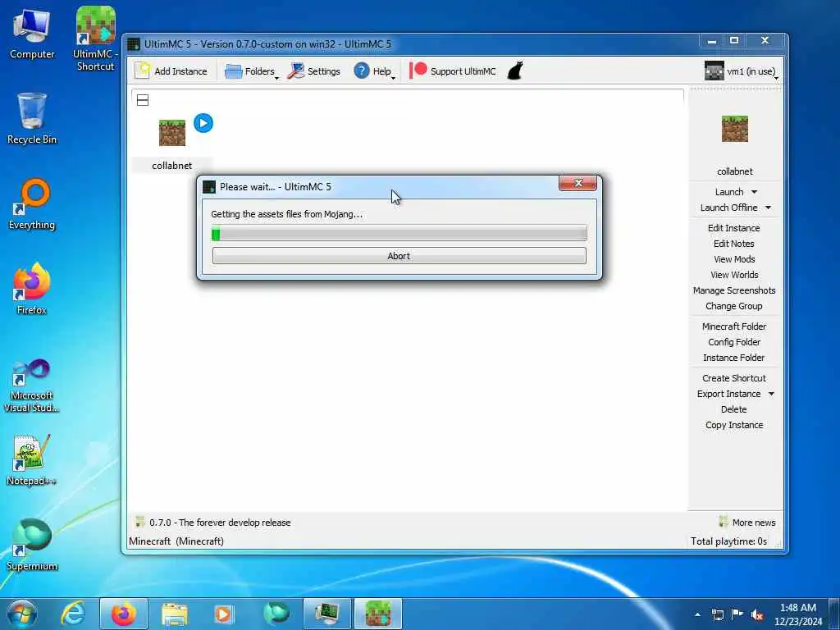The image size is (840, 630).
Task: Click View Mods
Action: (x=734, y=258)
